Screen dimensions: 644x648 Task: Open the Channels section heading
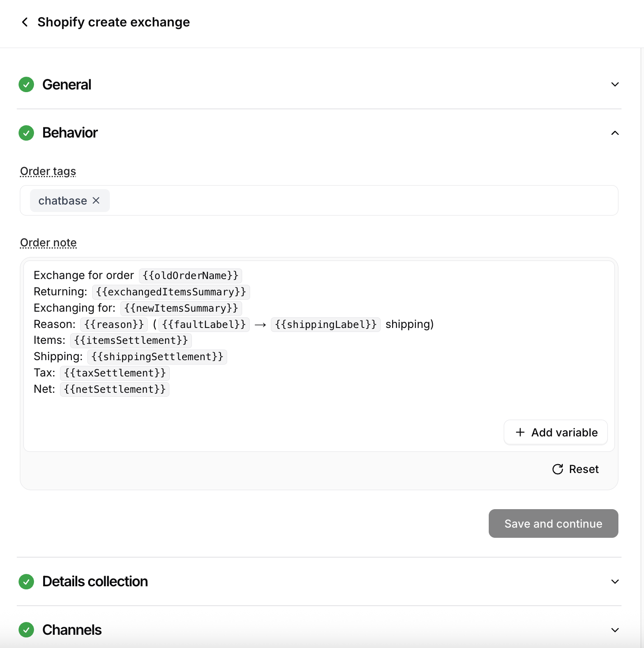pos(72,630)
